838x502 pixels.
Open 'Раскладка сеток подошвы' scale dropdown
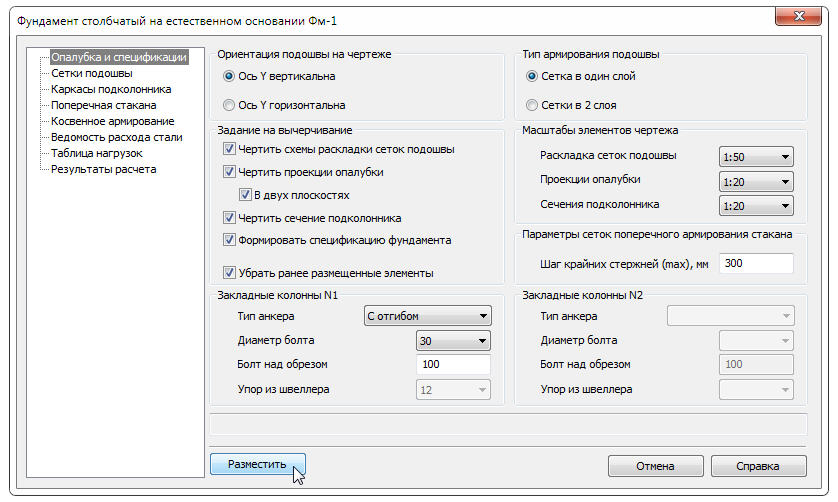[756, 156]
